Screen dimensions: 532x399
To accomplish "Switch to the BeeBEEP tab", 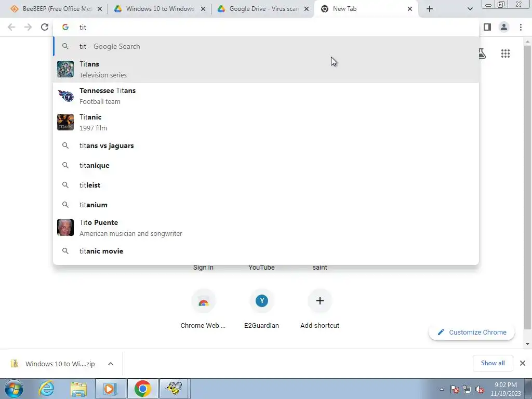I will point(56,9).
